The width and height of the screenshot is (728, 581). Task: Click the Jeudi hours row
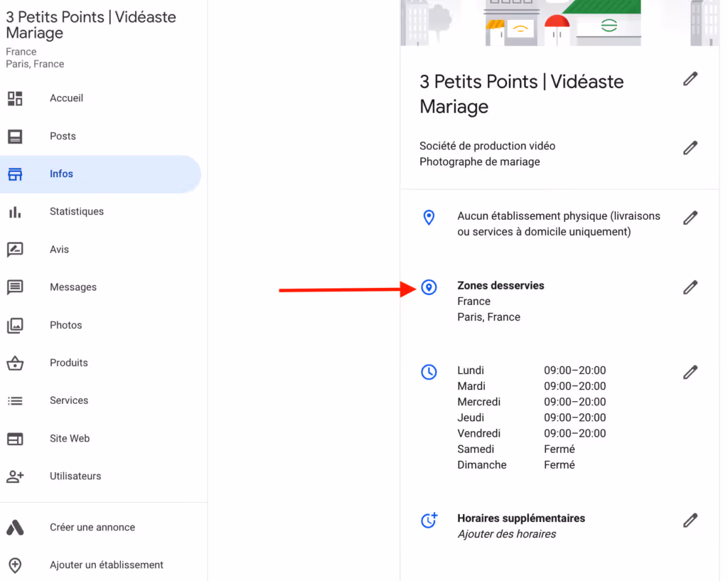(x=531, y=418)
